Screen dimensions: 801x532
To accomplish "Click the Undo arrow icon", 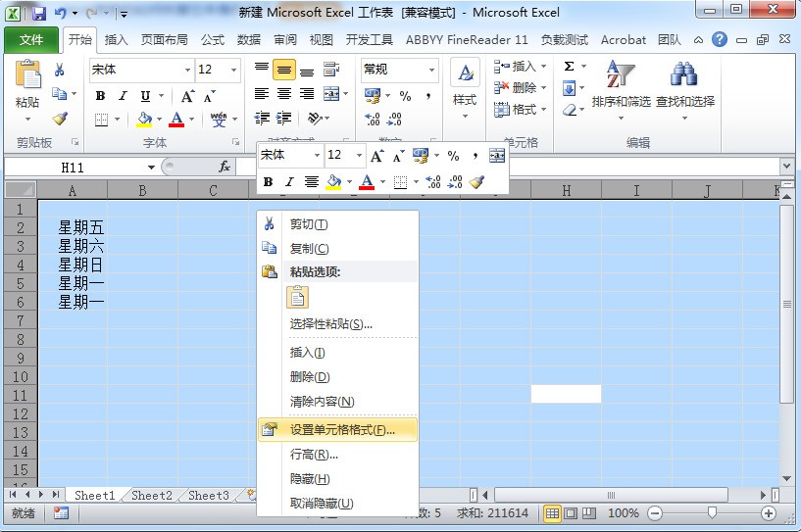I will (60, 14).
